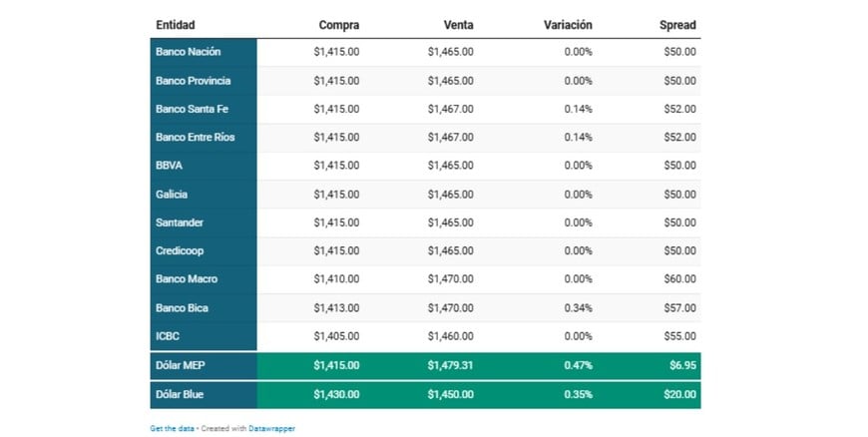Click the 'Get the data' link
Image resolution: width=868 pixels, height=437 pixels.
tap(172, 428)
